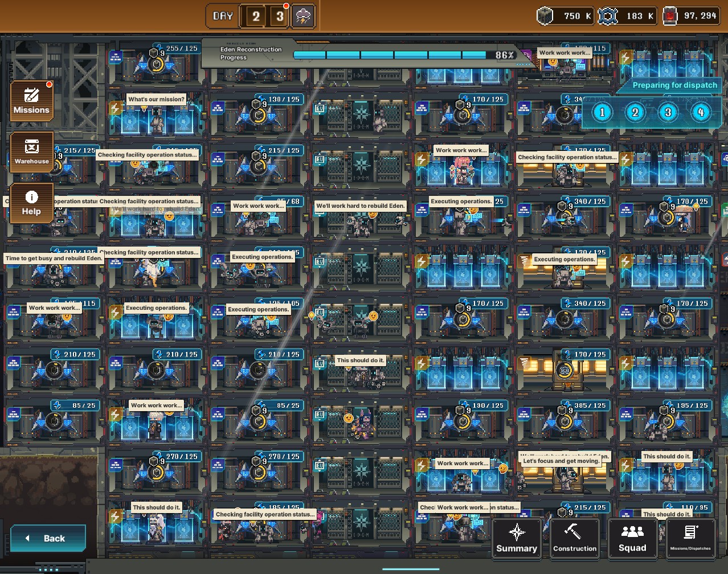Select dispatch squad slot 2
This screenshot has height=574, width=728.
pyautogui.click(x=635, y=112)
